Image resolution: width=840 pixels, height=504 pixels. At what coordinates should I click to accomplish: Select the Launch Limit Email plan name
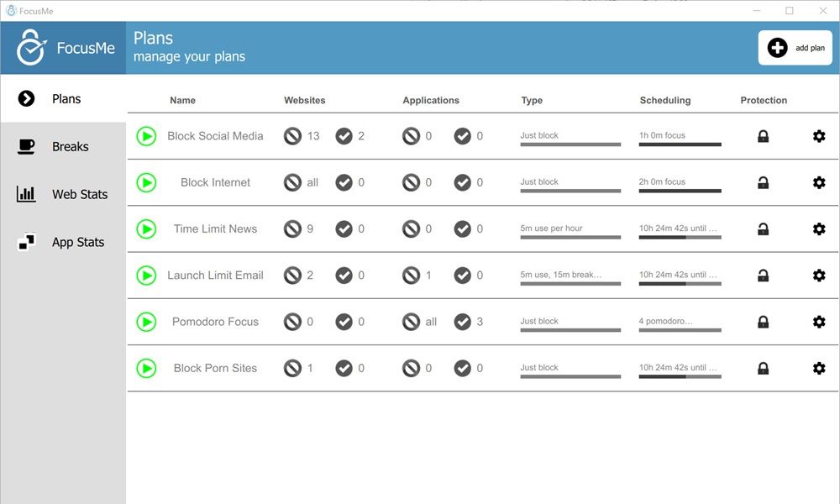[215, 276]
